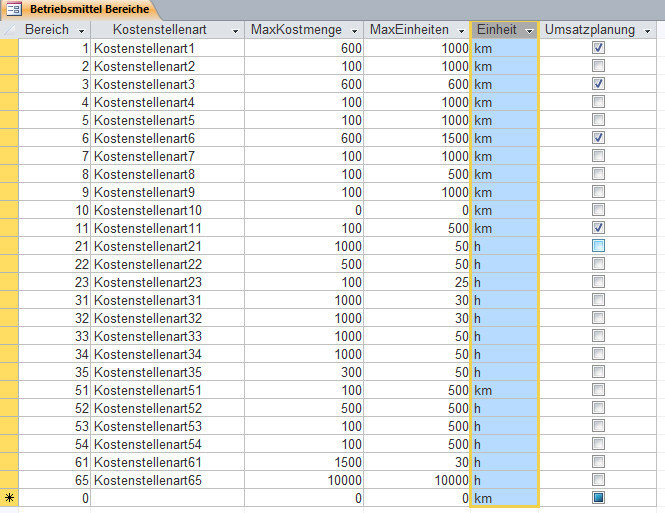Click the Einheit cell km in the new record row
Image resolution: width=665 pixels, height=513 pixels.
(505, 498)
